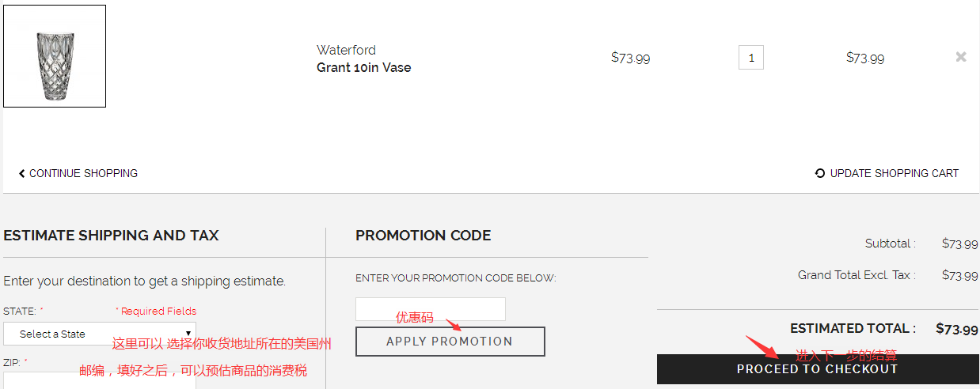Click the Estimate Shipping and Tax heading
This screenshot has height=389, width=980.
point(111,236)
